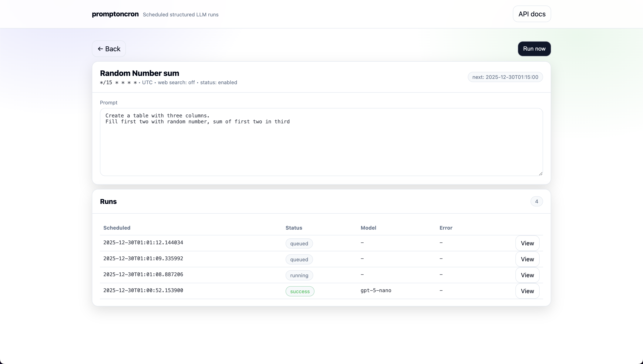Image resolution: width=643 pixels, height=364 pixels.
Task: Click the running status pill
Action: click(299, 275)
